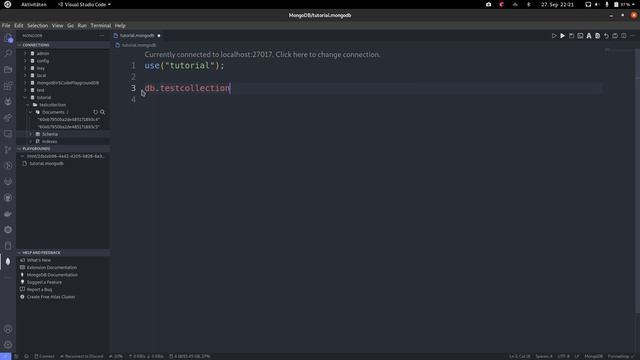Click the Reconnect to Discord status item
This screenshot has width=640, height=360.
[82, 356]
